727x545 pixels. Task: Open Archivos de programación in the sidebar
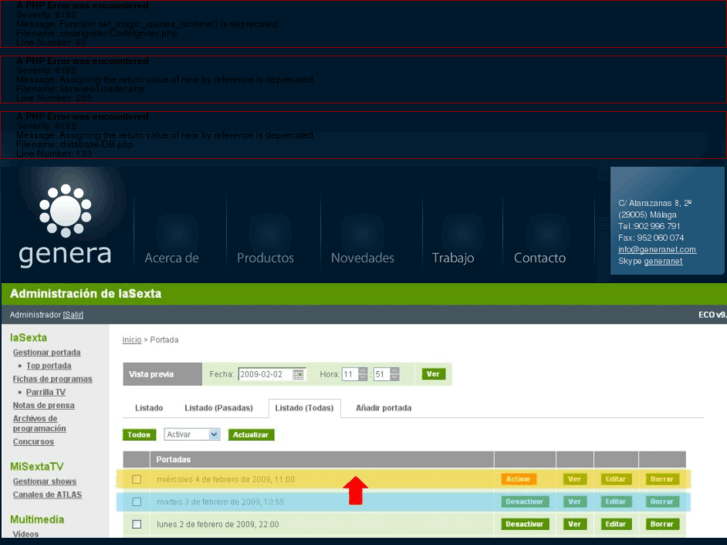39,423
